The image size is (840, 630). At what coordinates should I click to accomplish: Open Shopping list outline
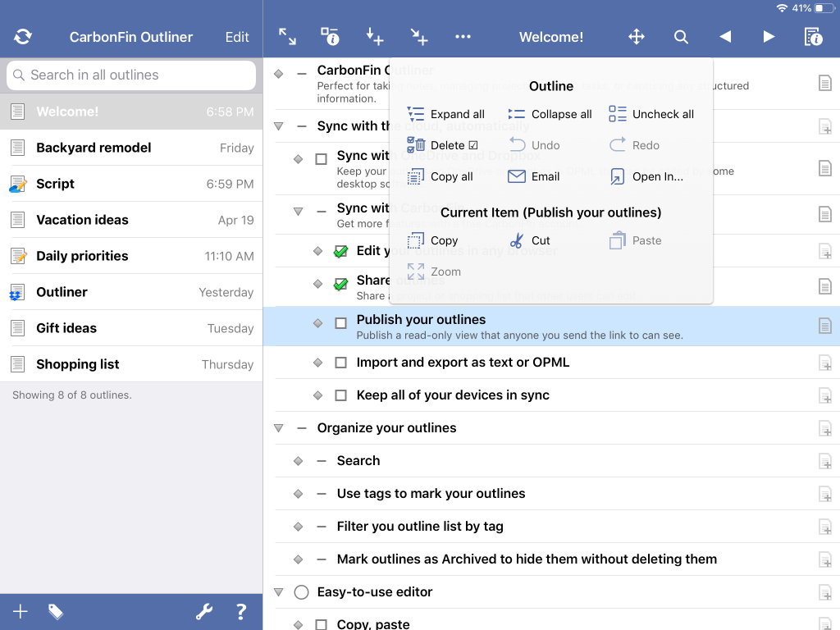click(131, 363)
